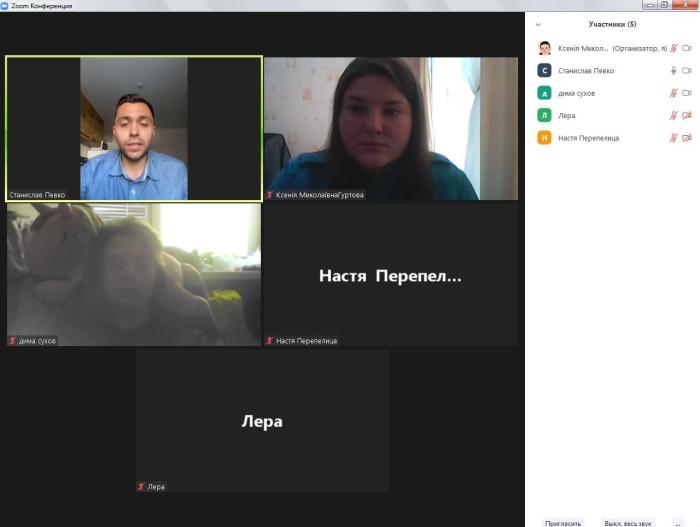Toggle camera icon for Ксенія Микол... row
This screenshot has width=700, height=527.
(687, 48)
